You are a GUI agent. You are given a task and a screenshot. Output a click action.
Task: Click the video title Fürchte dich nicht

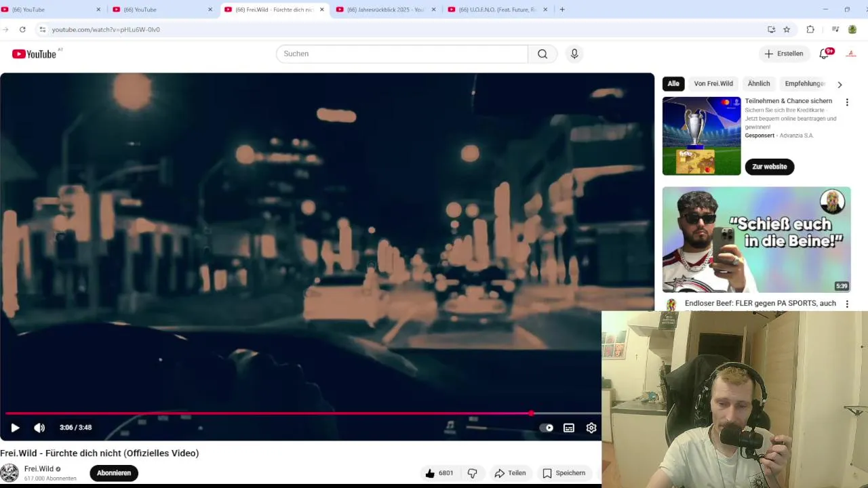coord(100,453)
